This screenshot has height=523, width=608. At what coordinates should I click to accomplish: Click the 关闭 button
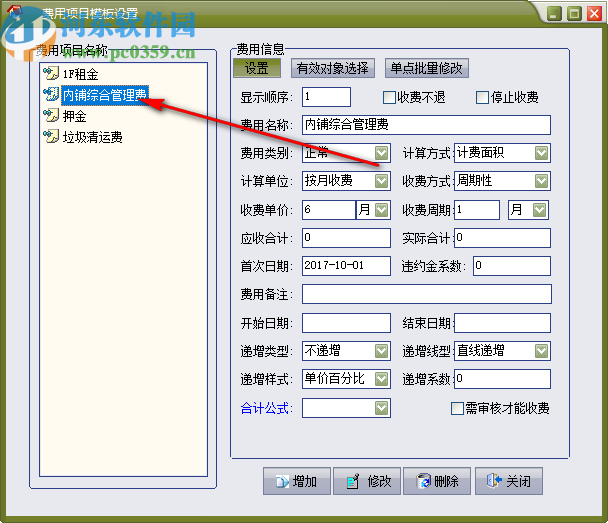[x=509, y=481]
